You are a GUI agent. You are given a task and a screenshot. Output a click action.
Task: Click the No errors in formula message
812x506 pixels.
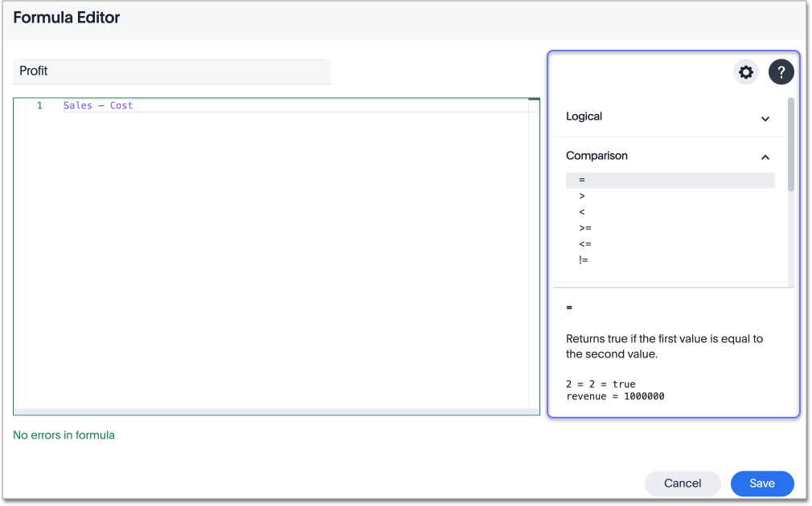point(64,434)
